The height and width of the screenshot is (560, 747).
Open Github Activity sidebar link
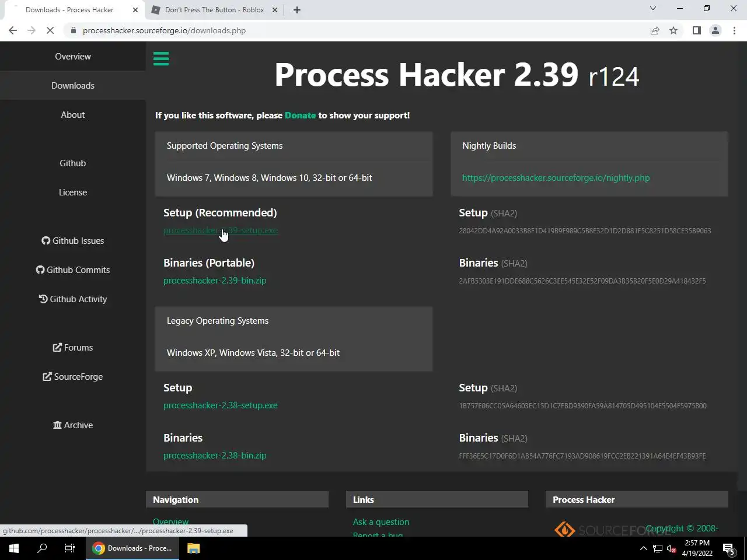(x=73, y=299)
